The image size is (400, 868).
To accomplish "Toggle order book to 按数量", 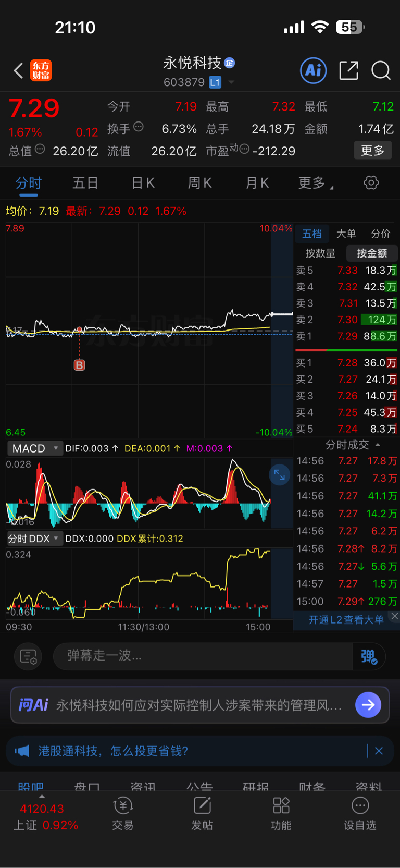I will pos(320,253).
